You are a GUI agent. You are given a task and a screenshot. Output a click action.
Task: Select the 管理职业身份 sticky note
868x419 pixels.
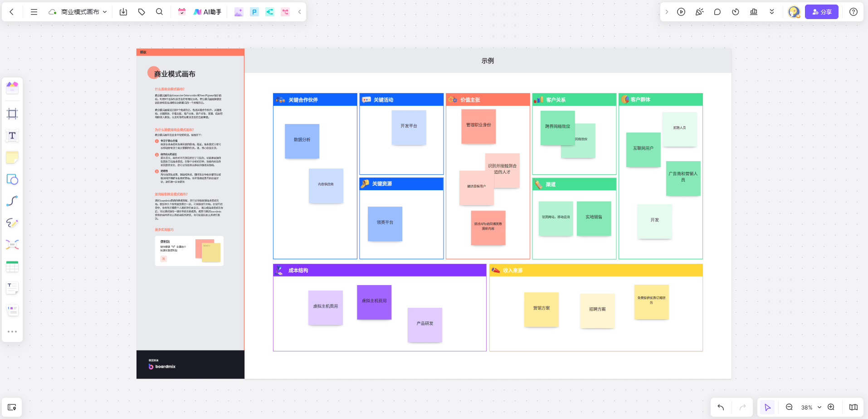coord(478,126)
